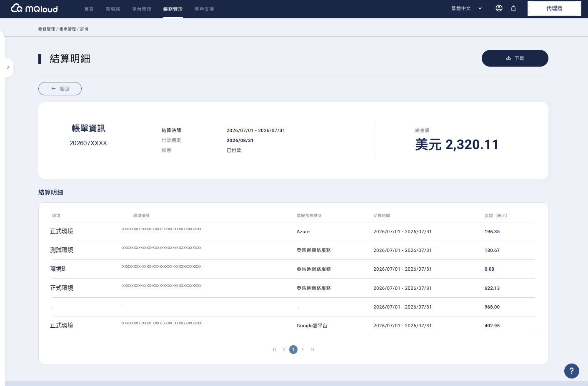588x386 pixels.
Task: Click the 環境 column header
Action: tap(56, 216)
